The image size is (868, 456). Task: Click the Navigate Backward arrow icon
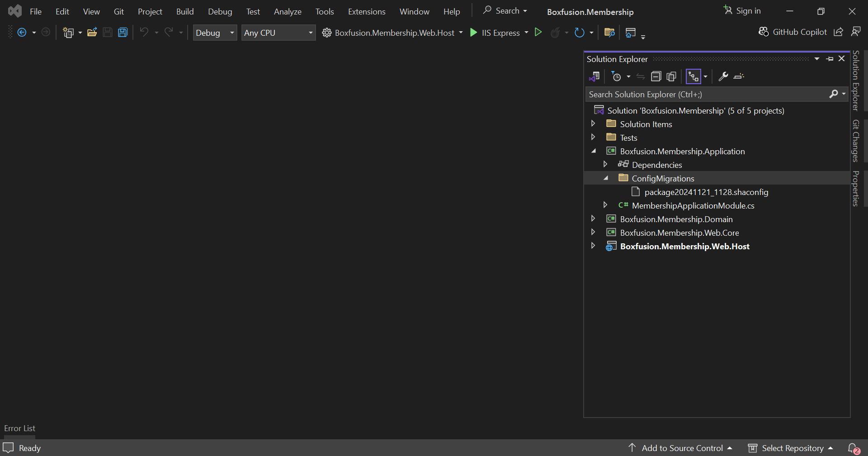click(22, 33)
